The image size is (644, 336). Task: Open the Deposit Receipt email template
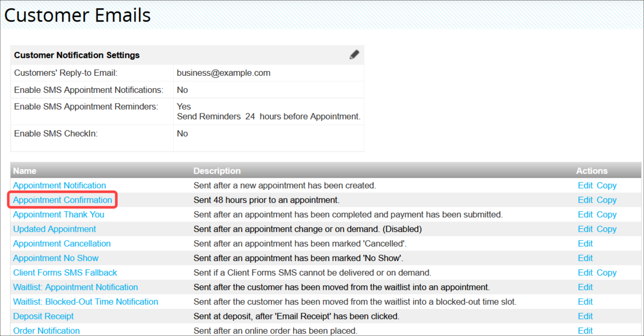(43, 316)
